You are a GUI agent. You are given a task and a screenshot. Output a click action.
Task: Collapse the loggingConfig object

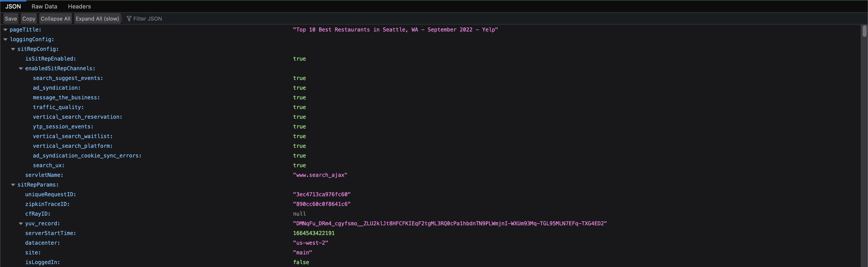(5, 39)
